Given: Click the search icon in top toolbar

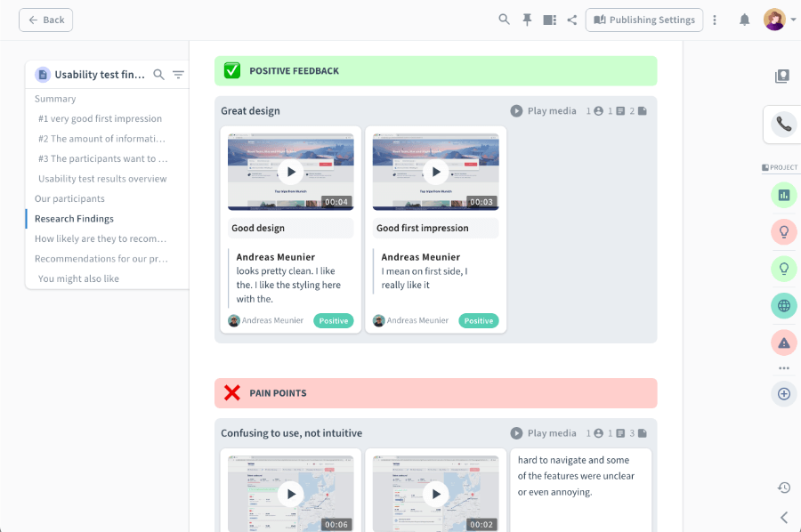Looking at the screenshot, I should point(505,20).
